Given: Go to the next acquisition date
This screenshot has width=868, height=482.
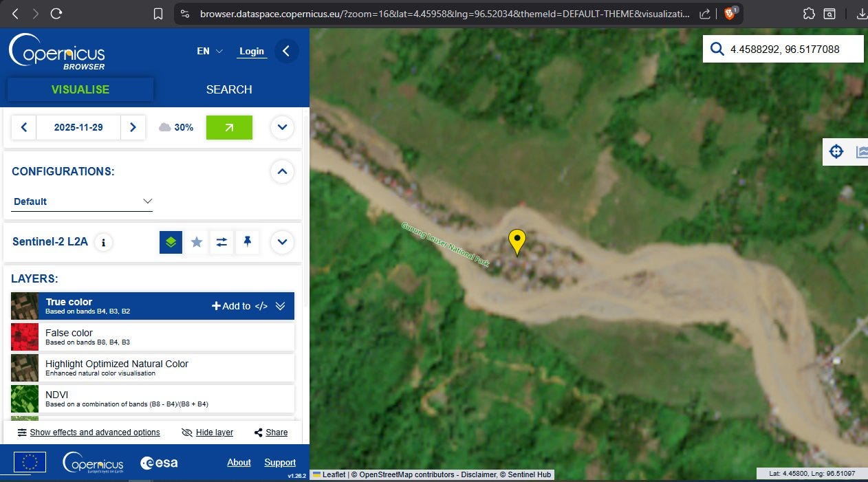Looking at the screenshot, I should tap(133, 127).
